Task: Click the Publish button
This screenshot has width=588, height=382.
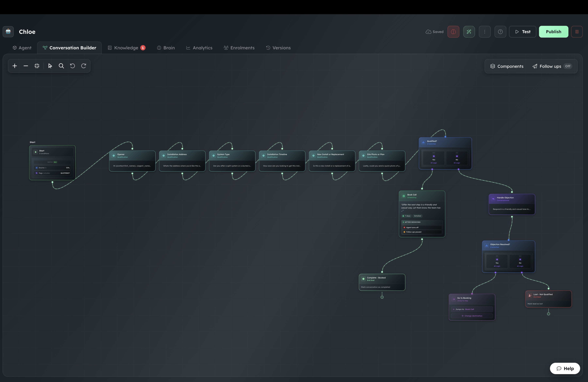Action: 553,32
